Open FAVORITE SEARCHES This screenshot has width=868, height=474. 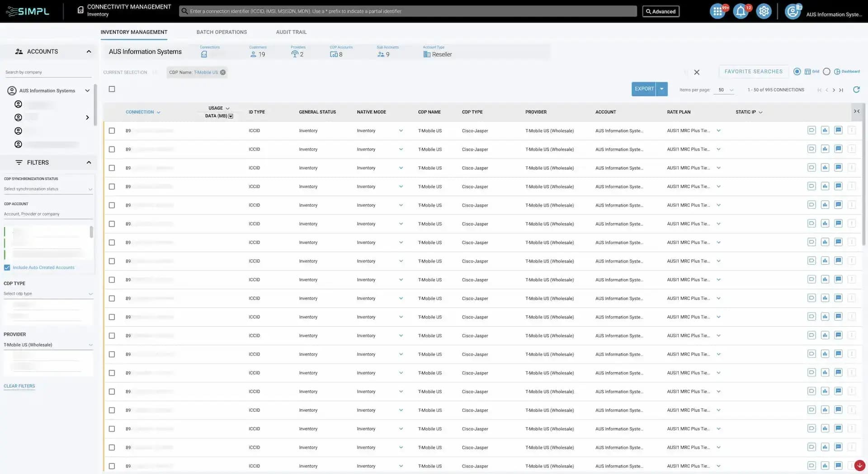pyautogui.click(x=753, y=71)
